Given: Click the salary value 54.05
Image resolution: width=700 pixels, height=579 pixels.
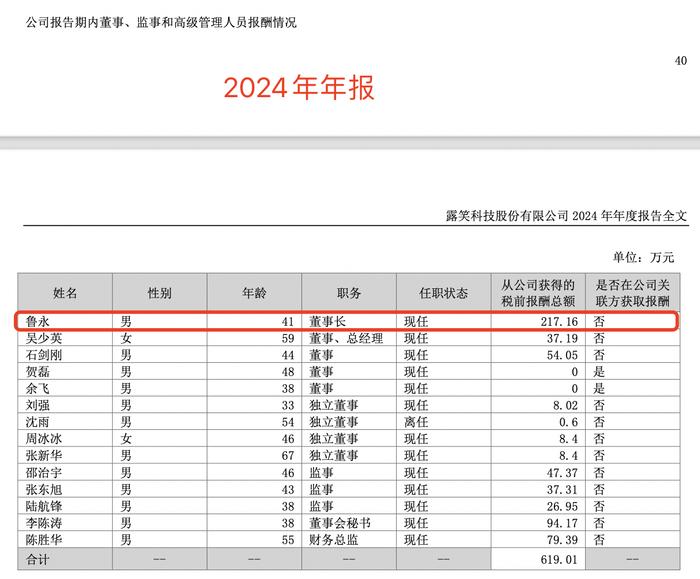Looking at the screenshot, I should pyautogui.click(x=562, y=355).
